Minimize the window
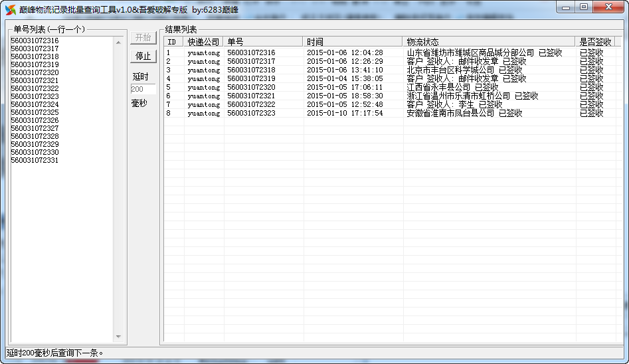Viewport: 629px width, 364px height. point(566,7)
